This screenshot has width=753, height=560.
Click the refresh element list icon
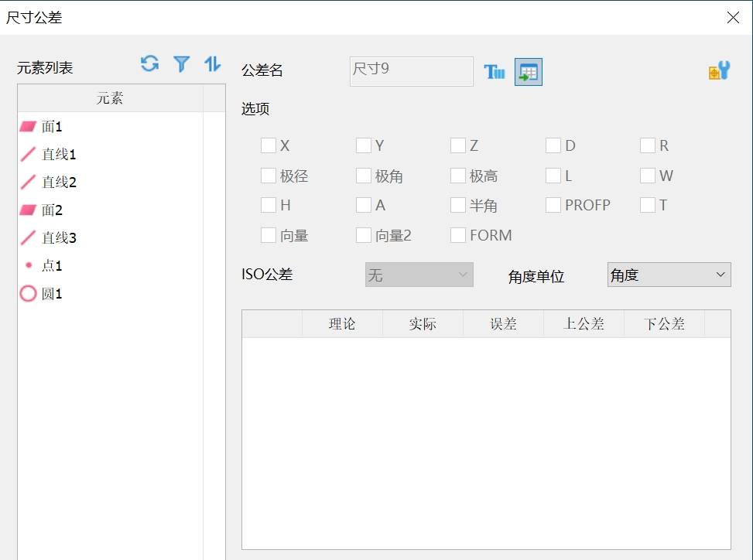[x=149, y=65]
